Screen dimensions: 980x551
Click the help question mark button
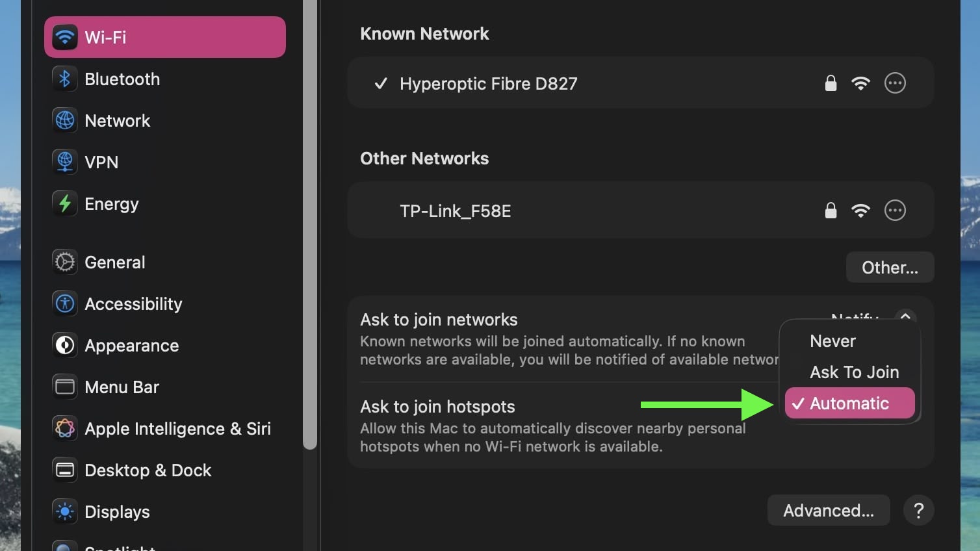[x=918, y=511]
